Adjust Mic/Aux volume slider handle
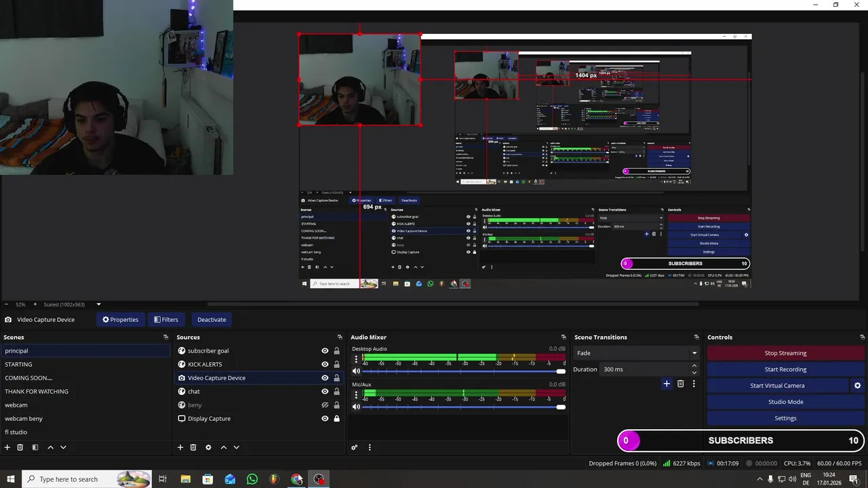The image size is (868, 488). [561, 407]
